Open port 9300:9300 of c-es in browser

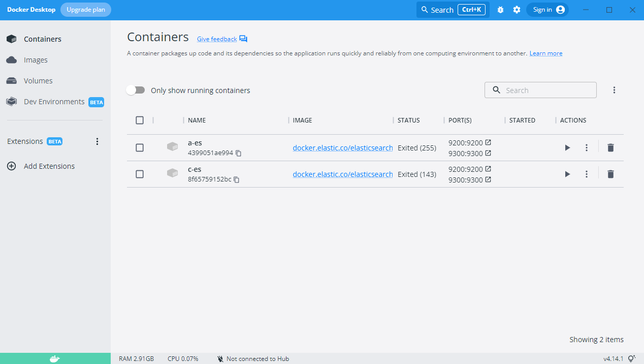pyautogui.click(x=488, y=179)
